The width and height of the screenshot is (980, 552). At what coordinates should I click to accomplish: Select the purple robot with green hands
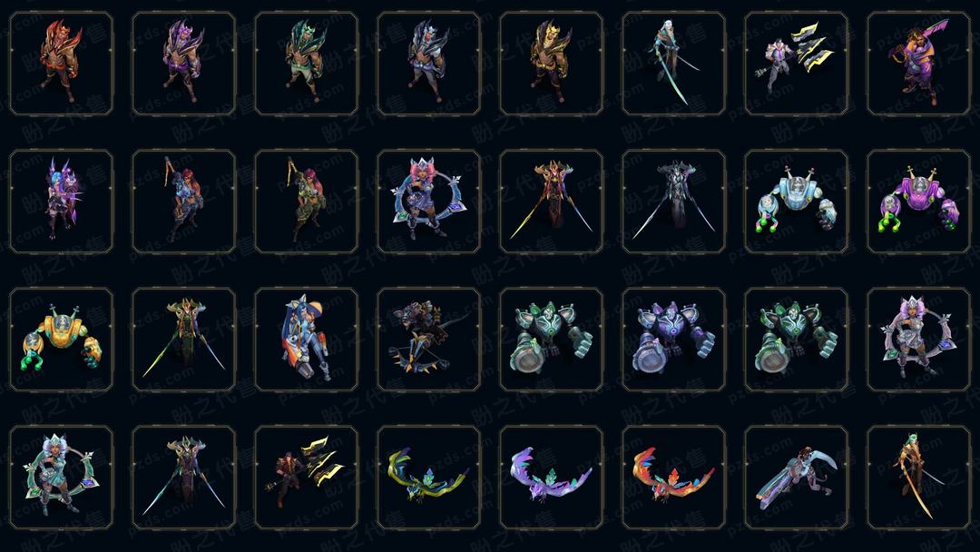click(x=918, y=202)
